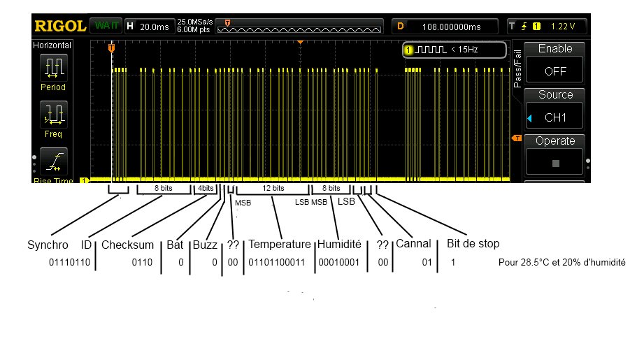Click the humidity binary value 00010001
The height and width of the screenshot is (355, 644).
pyautogui.click(x=339, y=262)
